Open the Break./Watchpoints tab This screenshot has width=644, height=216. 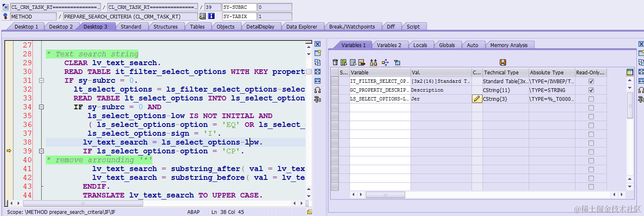tap(352, 26)
